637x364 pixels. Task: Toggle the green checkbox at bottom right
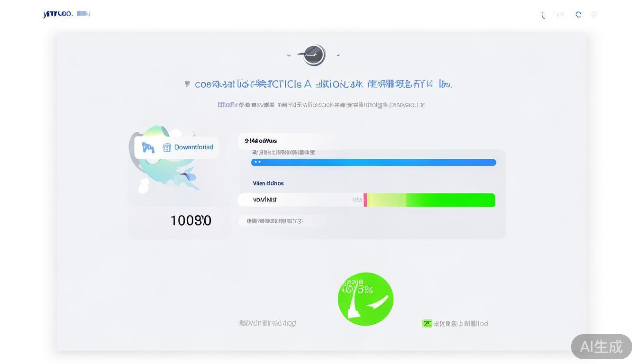tap(427, 324)
